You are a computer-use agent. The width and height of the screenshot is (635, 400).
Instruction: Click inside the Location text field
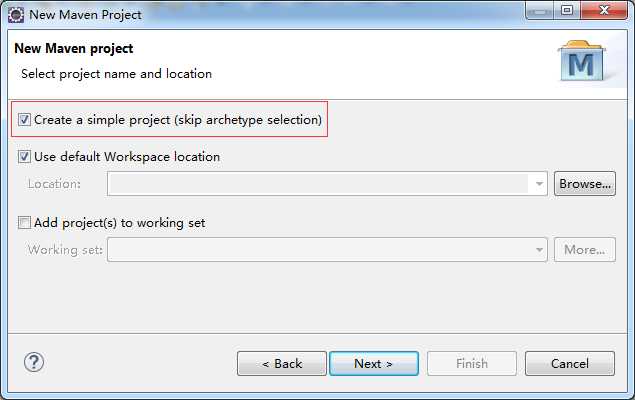pyautogui.click(x=318, y=184)
